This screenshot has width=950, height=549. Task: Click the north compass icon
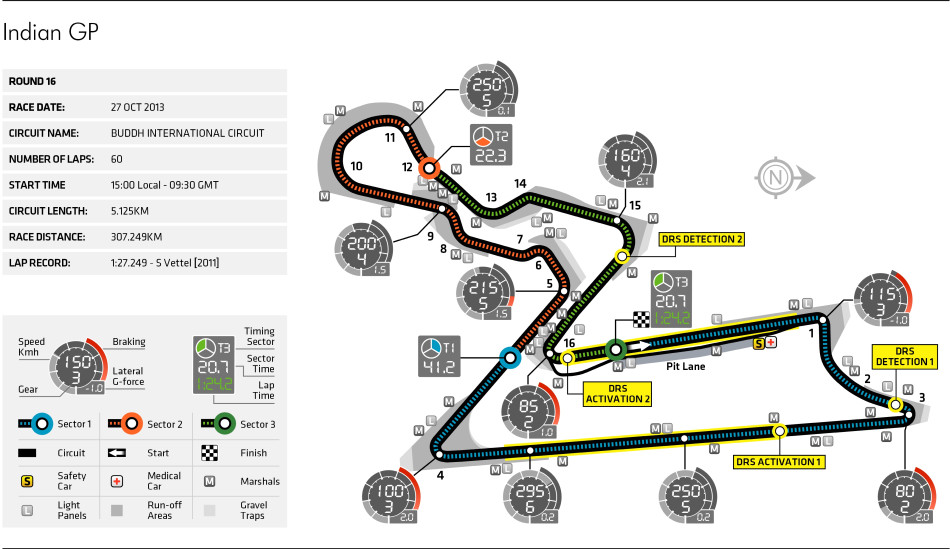click(785, 178)
